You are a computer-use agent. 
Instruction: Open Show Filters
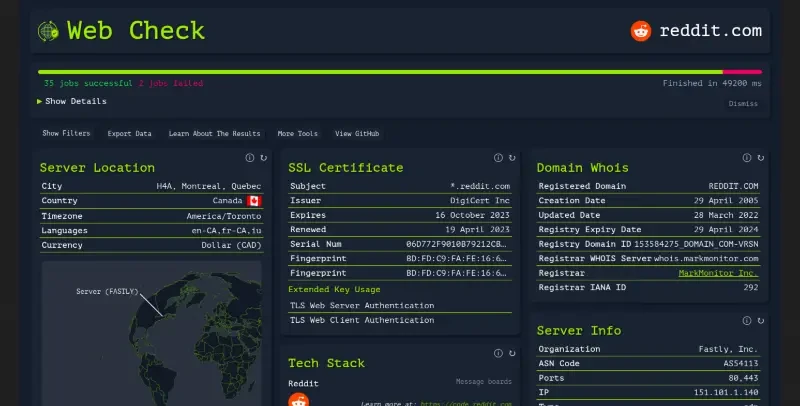pos(66,133)
